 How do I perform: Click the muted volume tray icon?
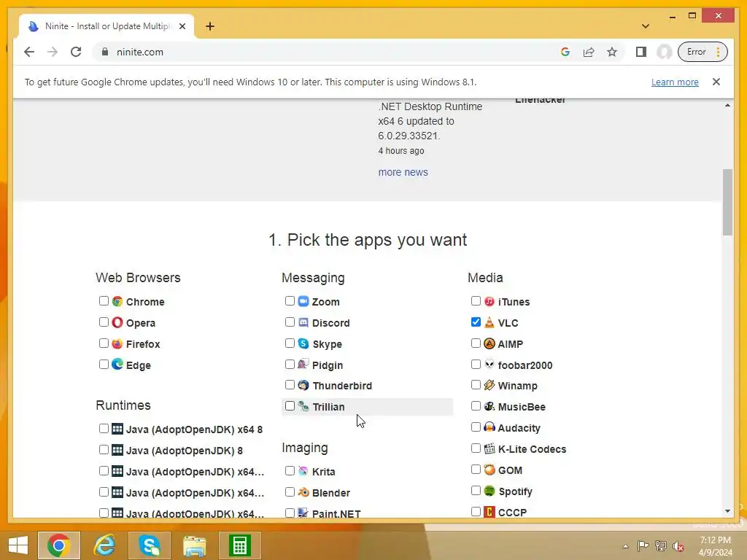point(678,546)
